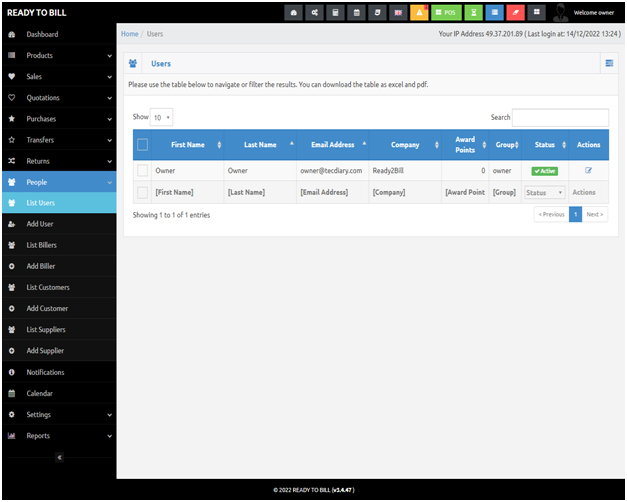Screen dimensions: 627x502
Task: Open Notifications in the sidebar
Action: [59, 373]
